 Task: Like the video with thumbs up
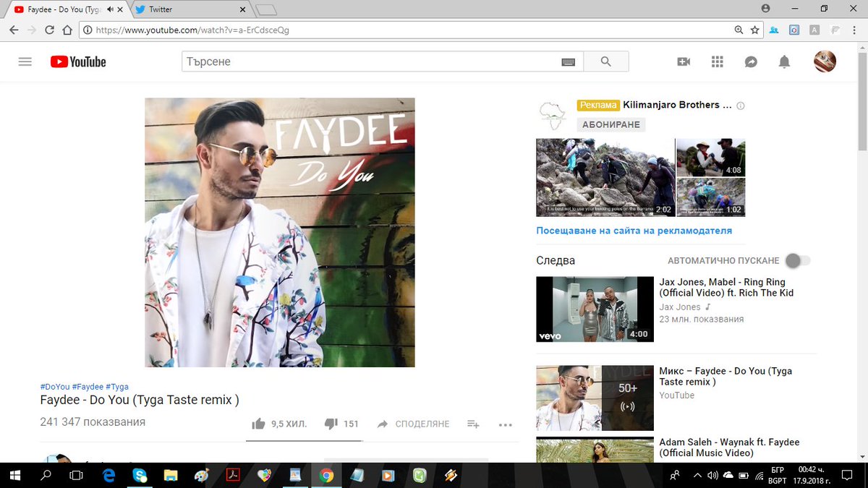point(259,424)
